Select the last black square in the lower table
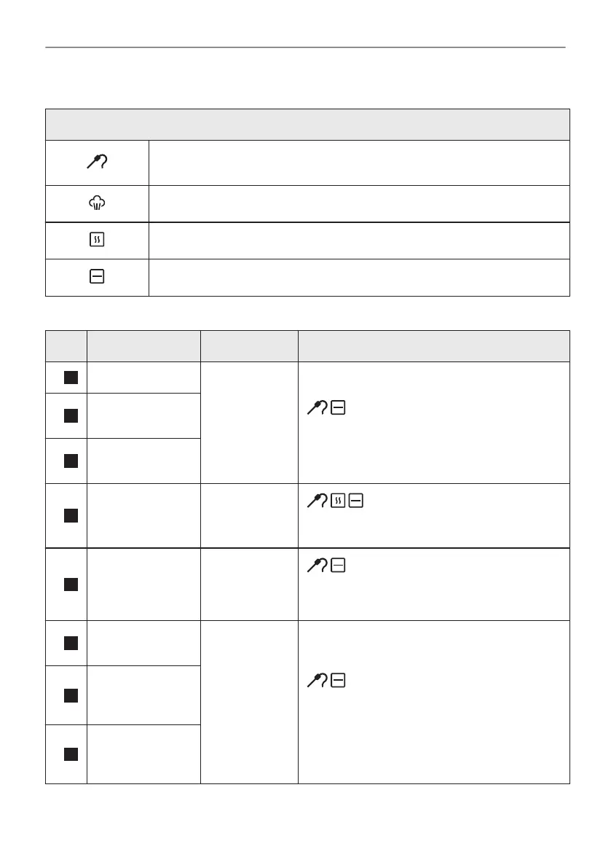Image resolution: width=611 pixels, height=868 pixels. (x=70, y=754)
